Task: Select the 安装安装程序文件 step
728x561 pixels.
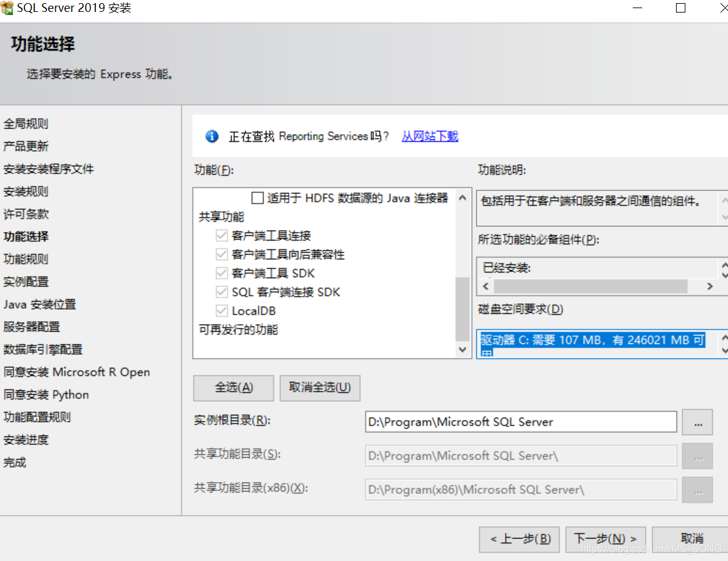Action: coord(48,169)
